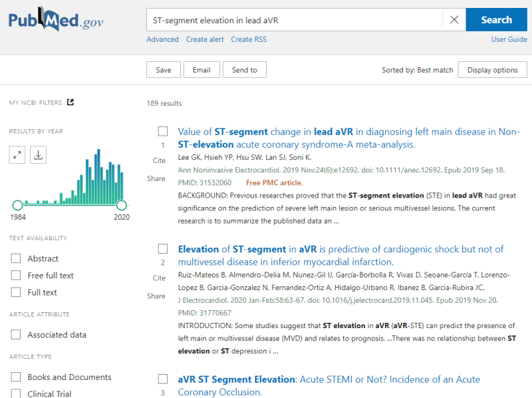Image resolution: width=532 pixels, height=398 pixels.
Task: Enable the Abstract text availability filter
Action: 15,258
